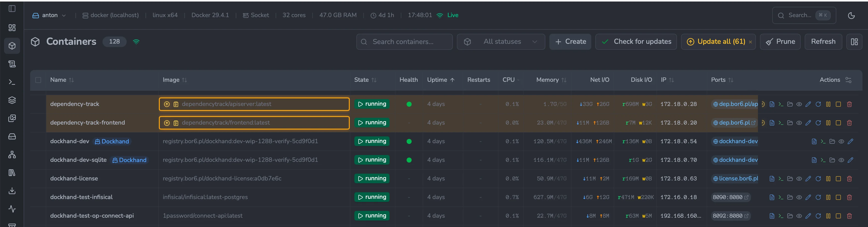Viewport: 868px width, 227px height.
Task: Inspect eye icon for dockhand-test-infisical row
Action: click(x=799, y=197)
